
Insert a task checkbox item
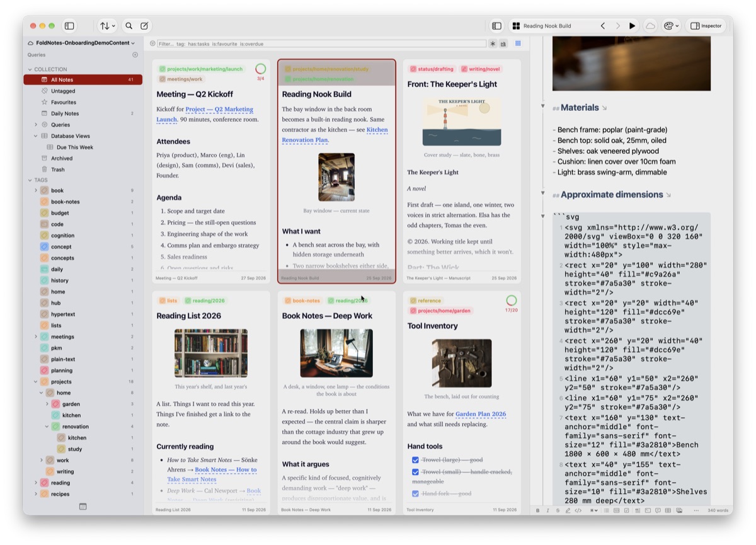(x=626, y=510)
